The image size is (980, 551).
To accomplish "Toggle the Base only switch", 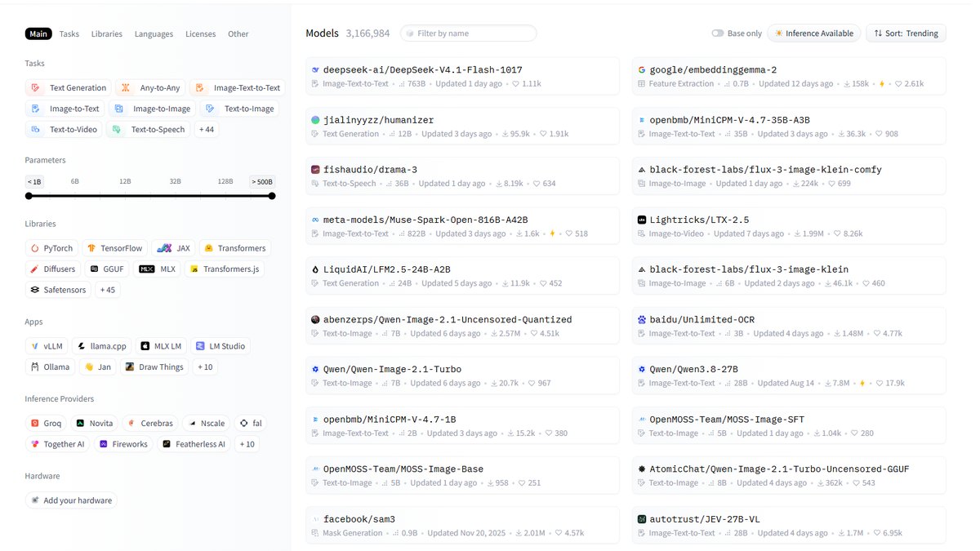I will (x=717, y=33).
